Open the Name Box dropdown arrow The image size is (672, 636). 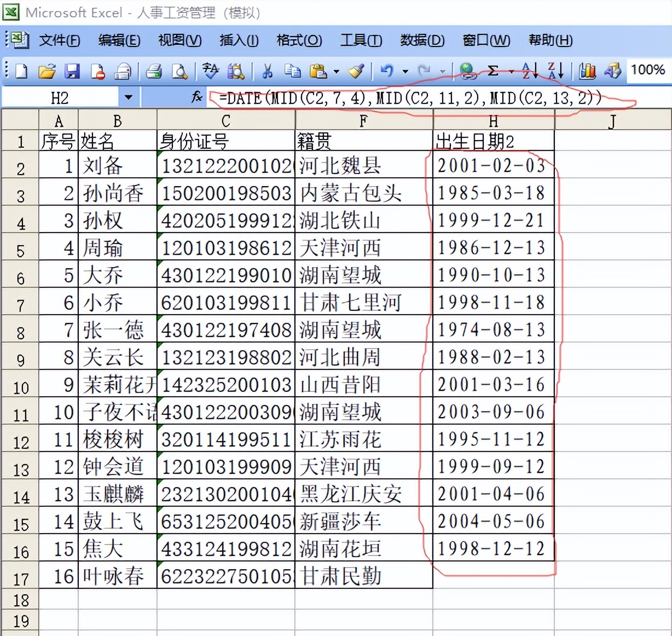pos(128,96)
